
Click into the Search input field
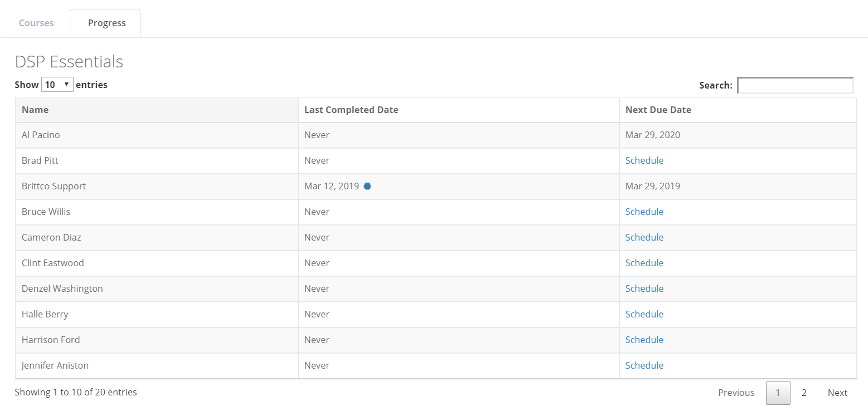pyautogui.click(x=795, y=85)
